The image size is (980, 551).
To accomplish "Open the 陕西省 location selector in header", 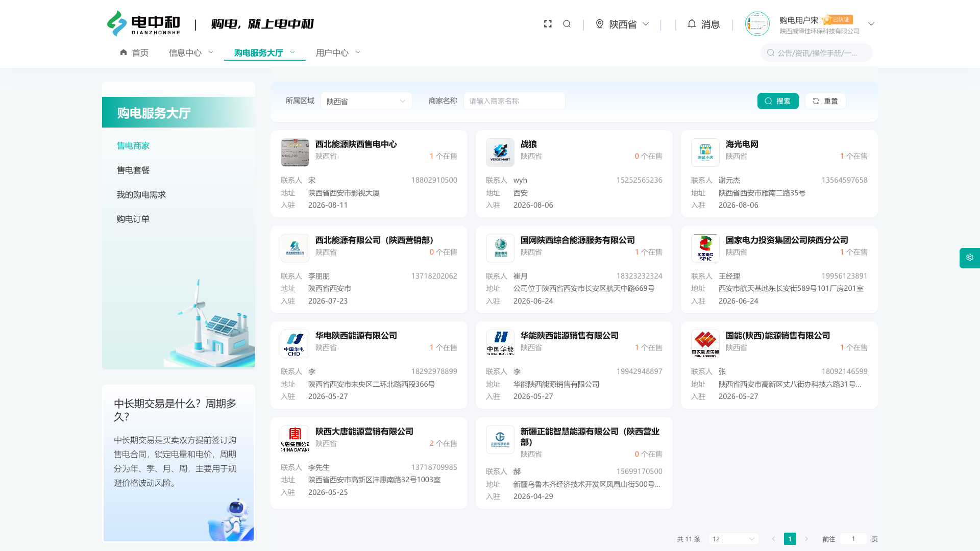I will click(622, 24).
